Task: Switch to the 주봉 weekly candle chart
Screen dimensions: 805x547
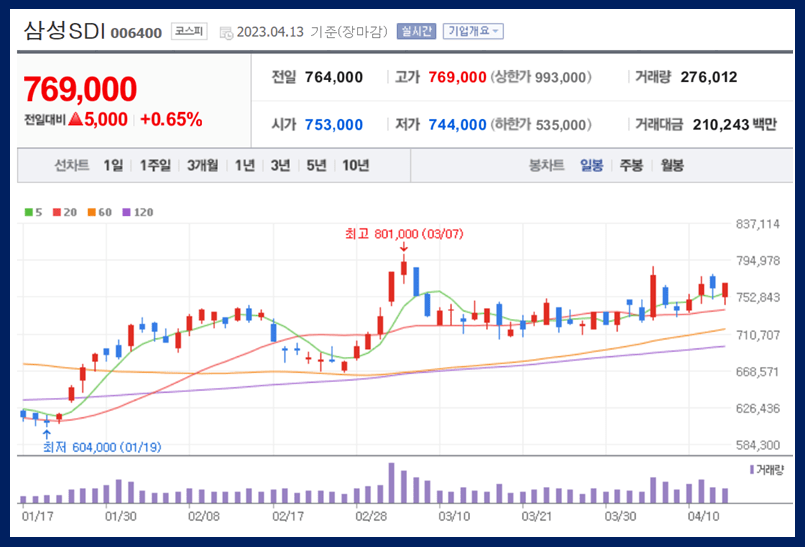Action: (631, 165)
